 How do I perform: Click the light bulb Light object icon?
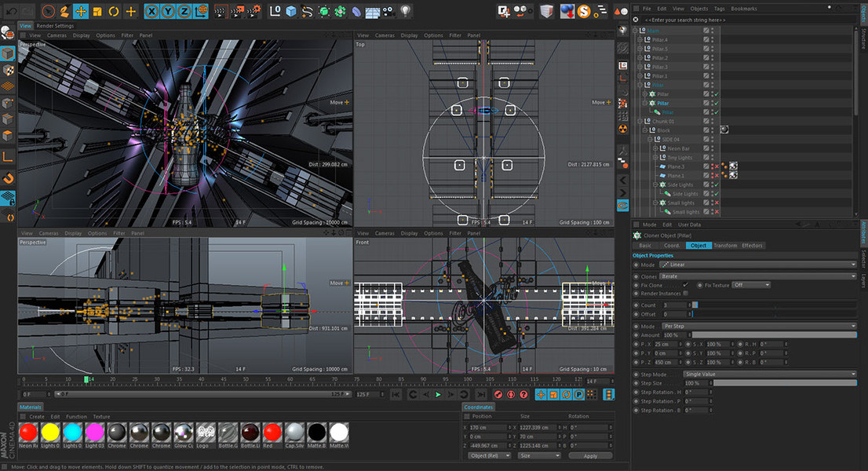(x=405, y=11)
